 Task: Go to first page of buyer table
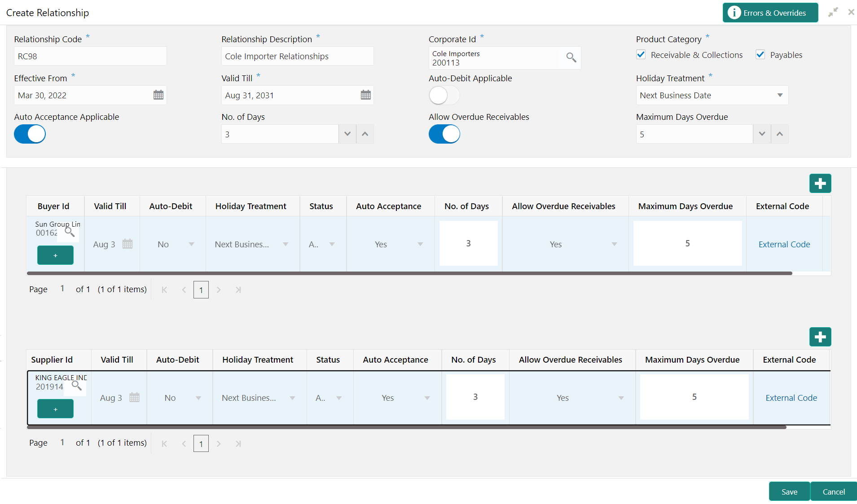[x=164, y=290]
